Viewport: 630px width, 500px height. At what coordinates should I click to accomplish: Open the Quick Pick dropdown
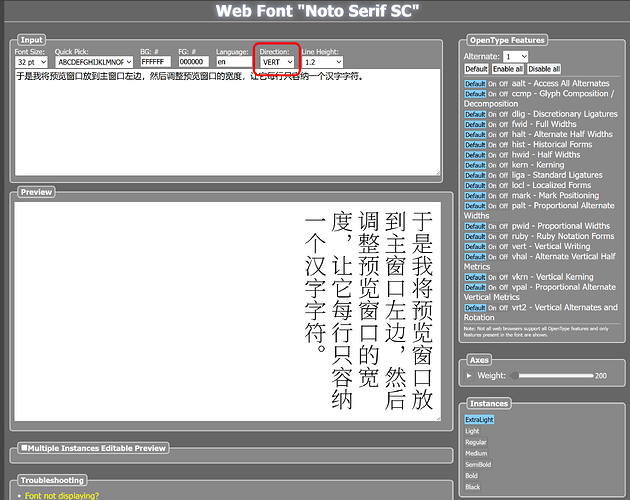tap(94, 62)
